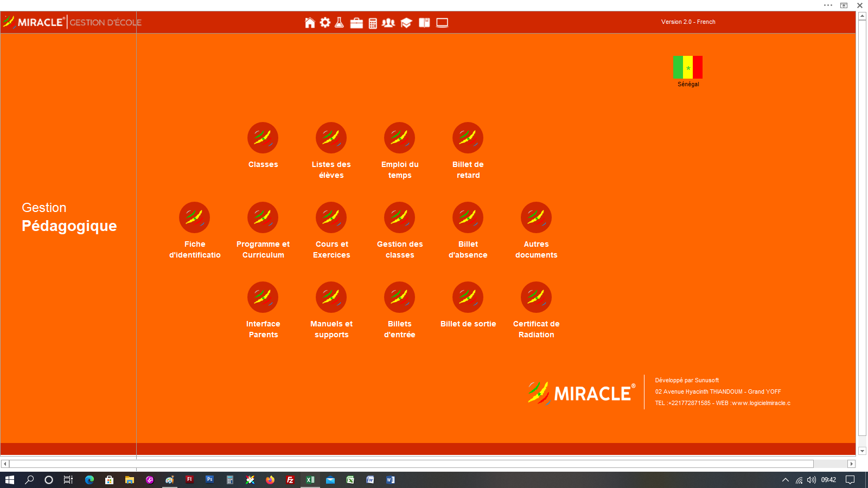This screenshot has height=488, width=868.
Task: Click the calculator icon in toolbar
Action: click(x=373, y=23)
